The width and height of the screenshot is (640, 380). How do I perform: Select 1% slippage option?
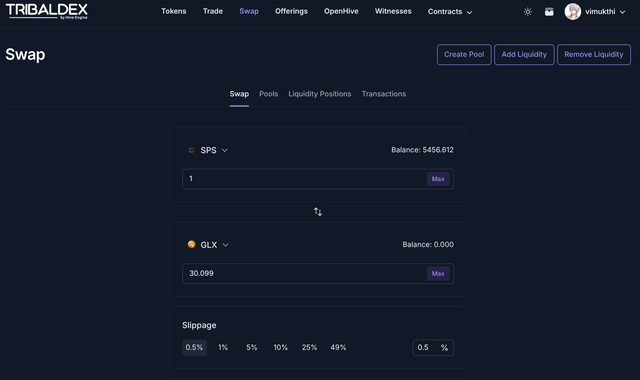click(223, 347)
